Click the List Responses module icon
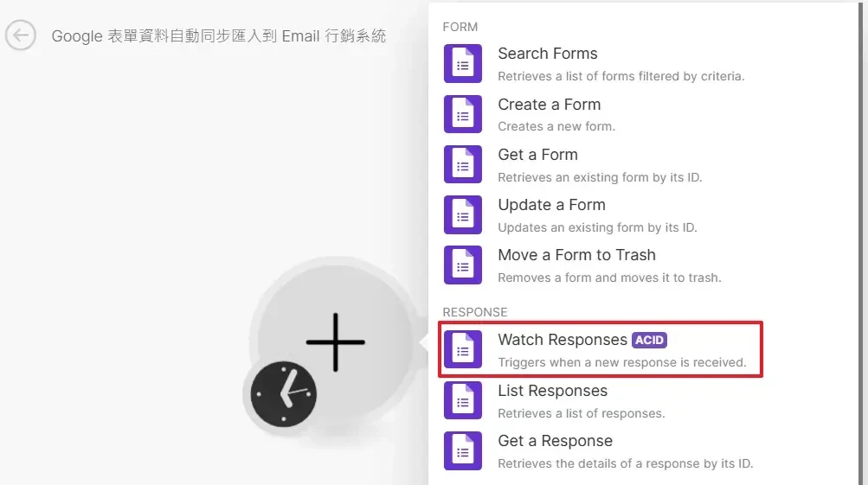This screenshot has width=868, height=485. pos(463,400)
